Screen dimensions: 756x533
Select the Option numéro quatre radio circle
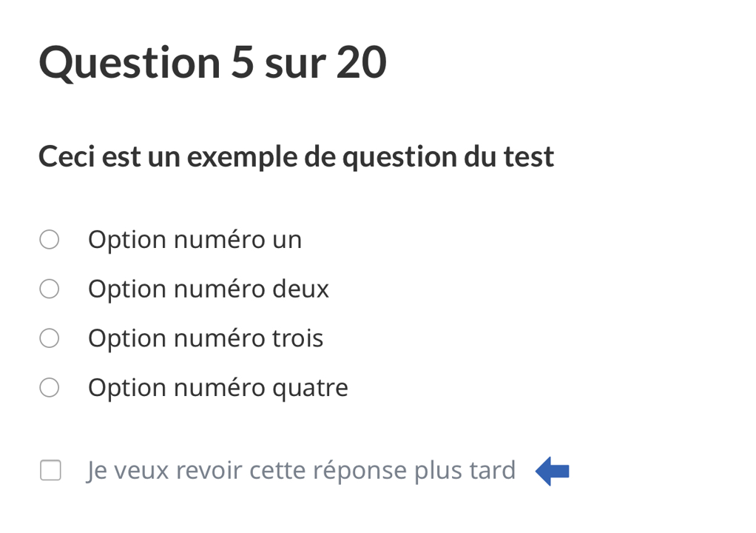pos(50,387)
